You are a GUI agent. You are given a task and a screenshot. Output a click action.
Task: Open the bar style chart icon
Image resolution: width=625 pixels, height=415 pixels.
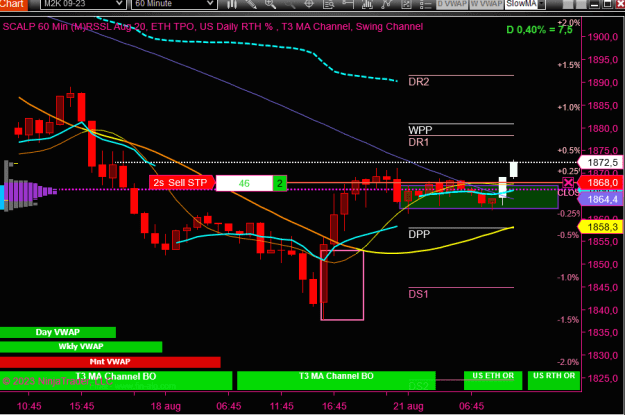[x=232, y=4]
